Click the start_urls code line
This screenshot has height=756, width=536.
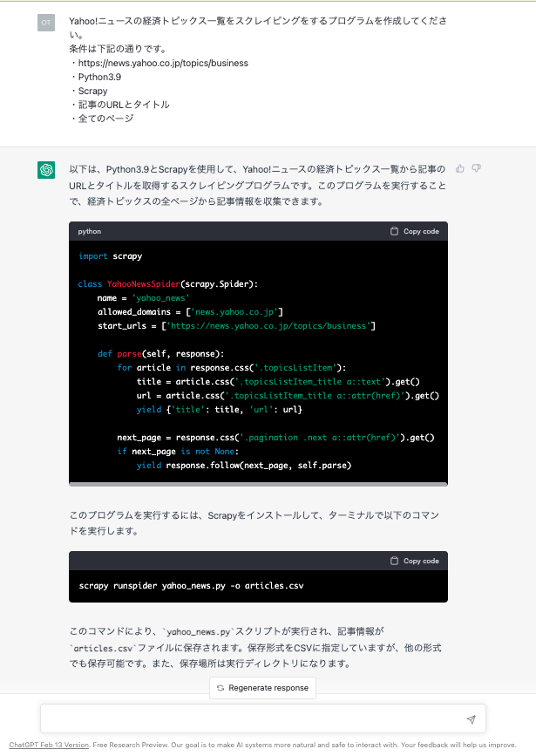point(237,326)
